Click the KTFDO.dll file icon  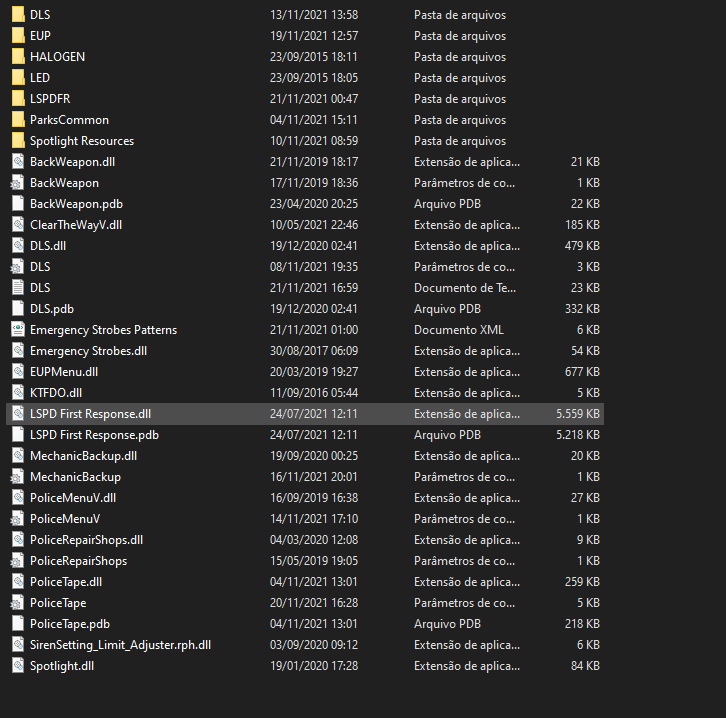pyautogui.click(x=18, y=393)
